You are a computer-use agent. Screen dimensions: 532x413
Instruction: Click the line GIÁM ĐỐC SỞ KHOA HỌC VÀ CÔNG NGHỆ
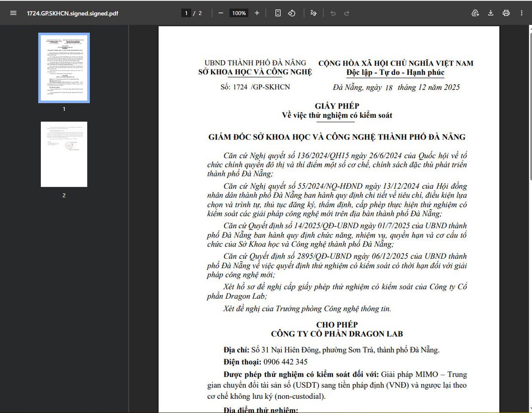337,137
